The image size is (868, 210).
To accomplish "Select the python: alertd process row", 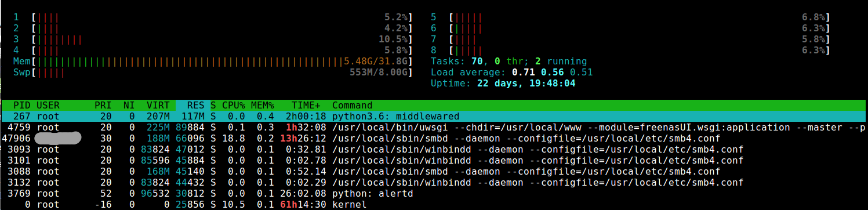I will click(x=434, y=193).
